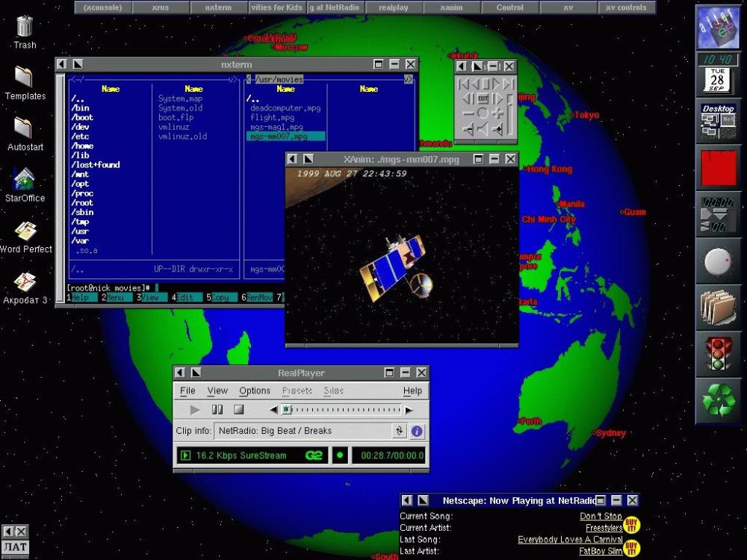Open the Options menu in RealPlayer
The image size is (747, 560).
(255, 391)
